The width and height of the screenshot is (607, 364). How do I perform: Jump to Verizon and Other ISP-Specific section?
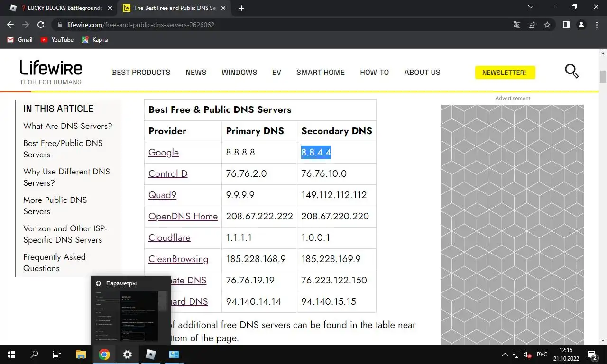(65, 234)
